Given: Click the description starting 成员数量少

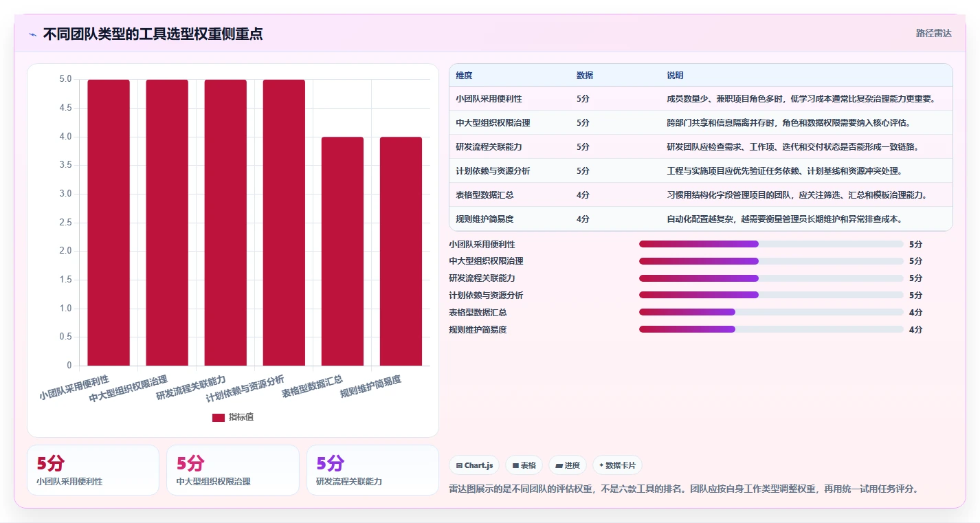Looking at the screenshot, I should pos(801,98).
